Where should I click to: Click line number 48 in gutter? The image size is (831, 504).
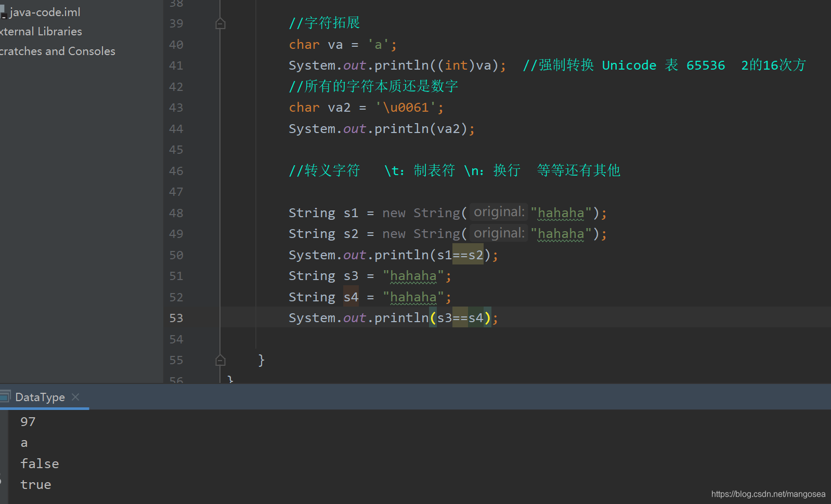pyautogui.click(x=176, y=213)
